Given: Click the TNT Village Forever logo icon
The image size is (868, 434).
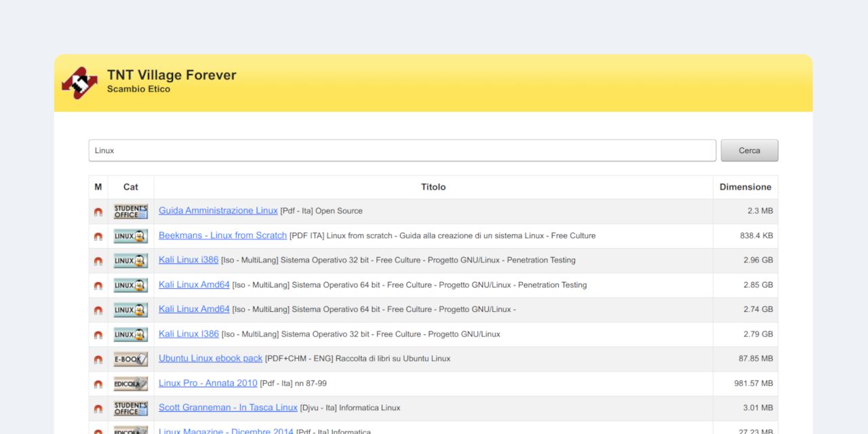Looking at the screenshot, I should pyautogui.click(x=80, y=83).
